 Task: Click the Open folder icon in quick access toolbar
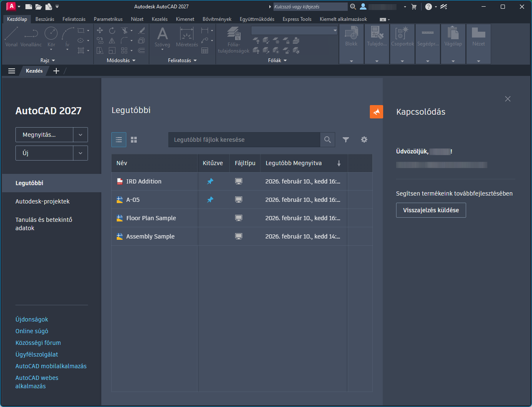[38, 7]
